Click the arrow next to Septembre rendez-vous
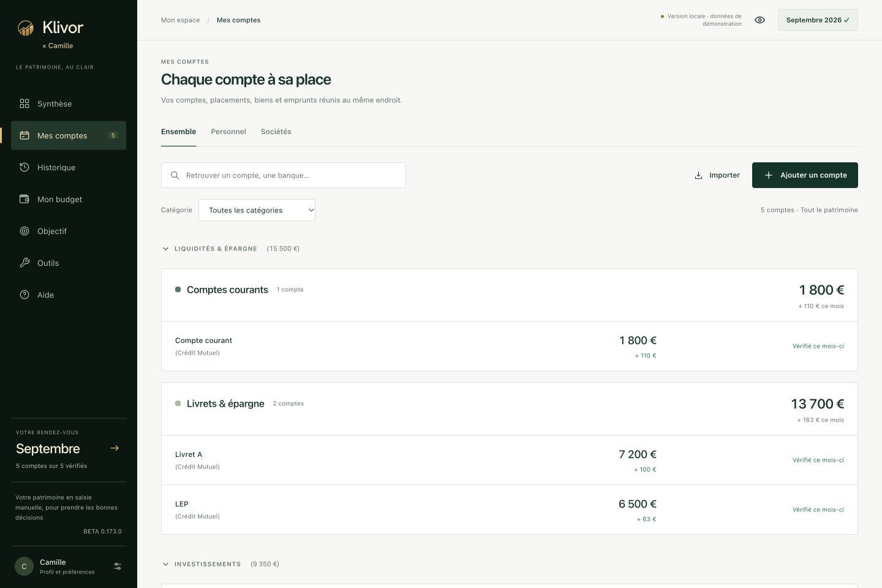Image resolution: width=882 pixels, height=588 pixels. click(x=115, y=448)
